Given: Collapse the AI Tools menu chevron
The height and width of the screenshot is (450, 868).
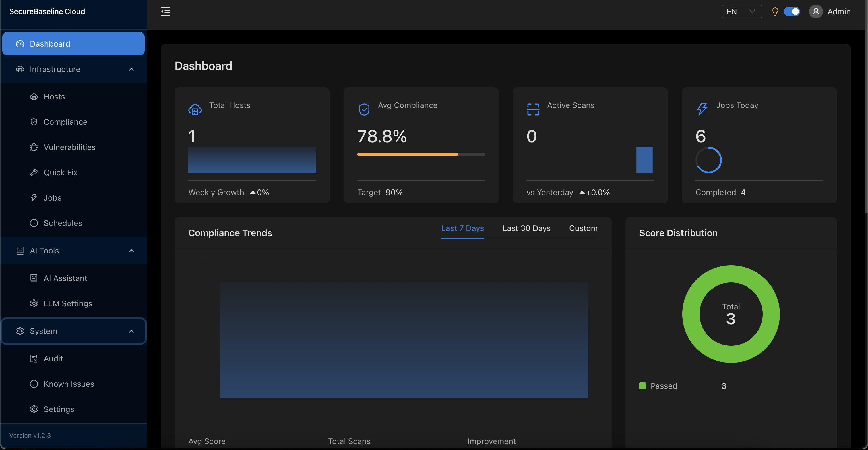Looking at the screenshot, I should (131, 251).
